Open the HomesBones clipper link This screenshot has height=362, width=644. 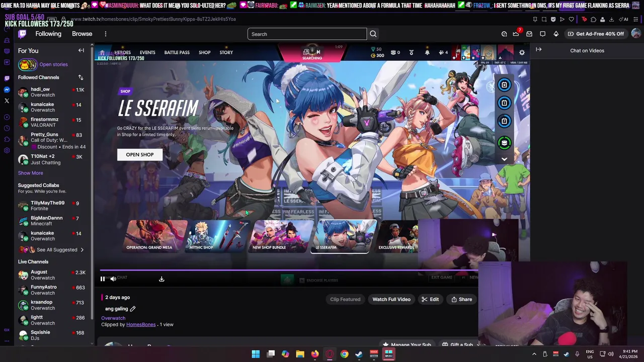pos(141,324)
